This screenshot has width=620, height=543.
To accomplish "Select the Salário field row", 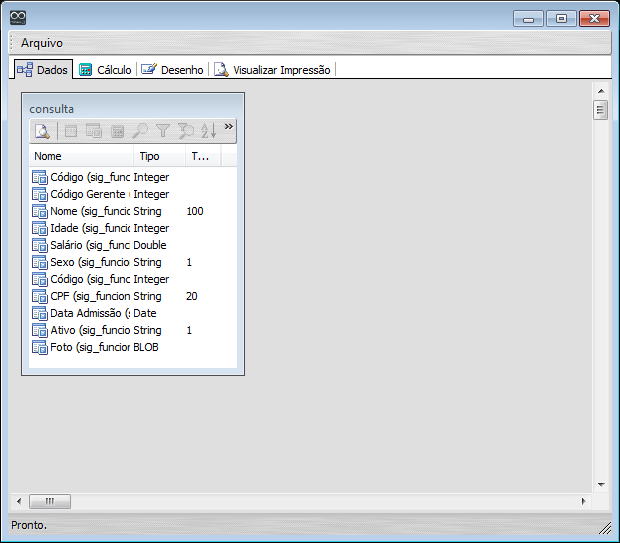I will tap(95, 245).
